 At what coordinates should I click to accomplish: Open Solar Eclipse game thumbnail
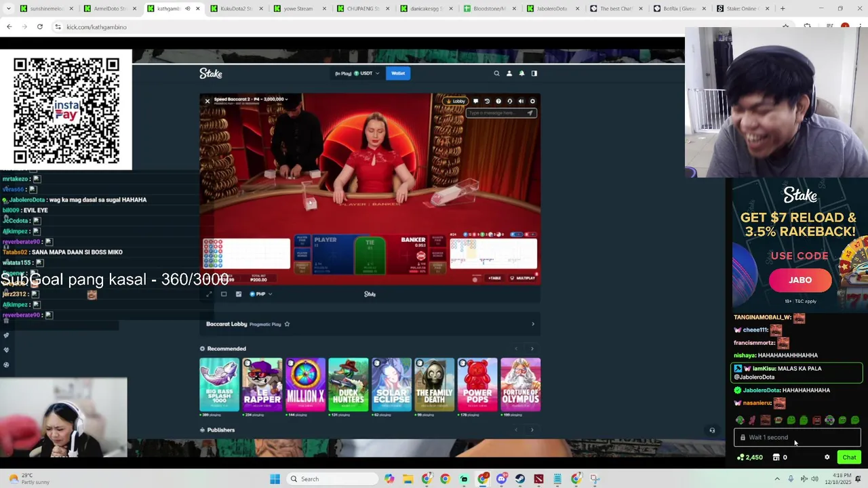pyautogui.click(x=391, y=384)
